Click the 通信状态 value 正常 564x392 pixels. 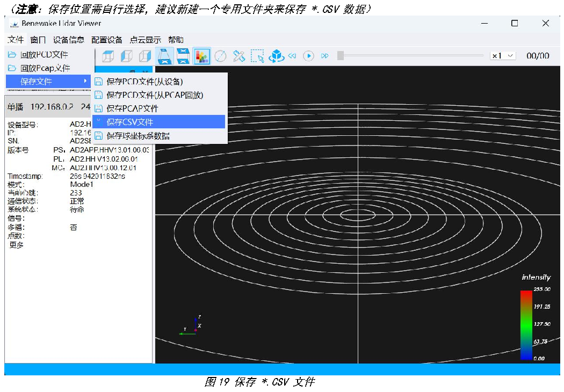click(x=77, y=201)
